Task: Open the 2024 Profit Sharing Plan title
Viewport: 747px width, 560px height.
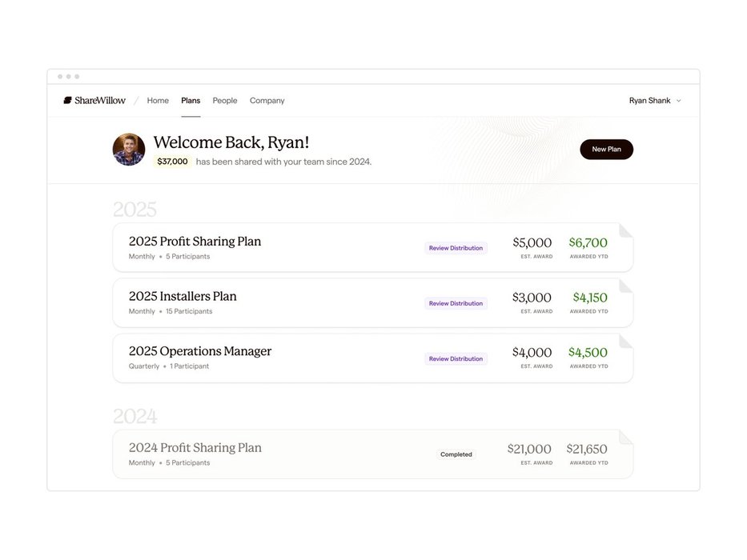Action: (x=195, y=448)
